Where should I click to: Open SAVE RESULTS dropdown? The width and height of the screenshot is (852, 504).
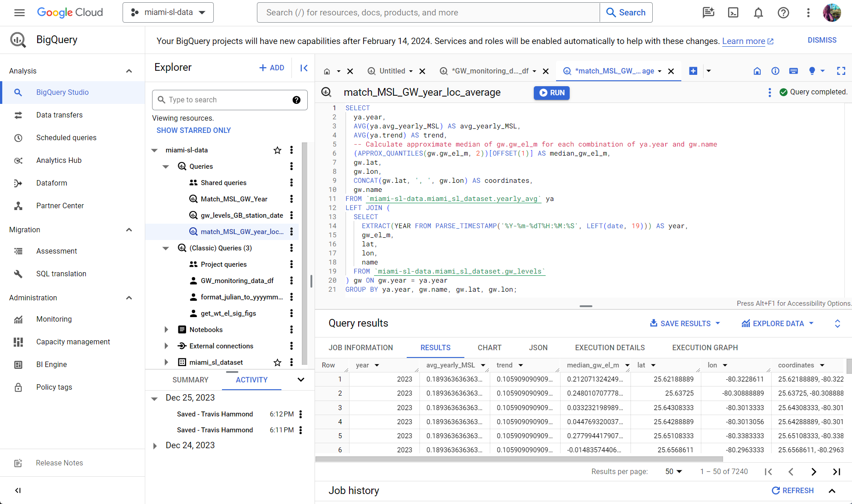point(685,323)
